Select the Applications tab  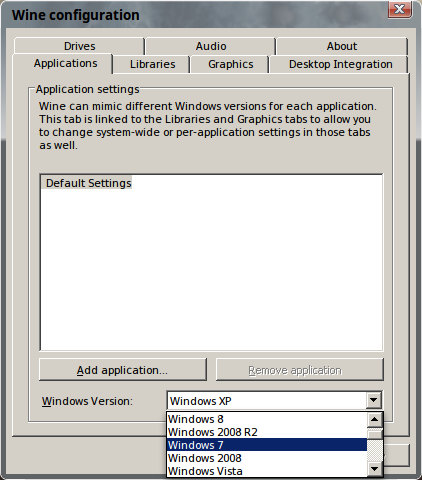[63, 63]
